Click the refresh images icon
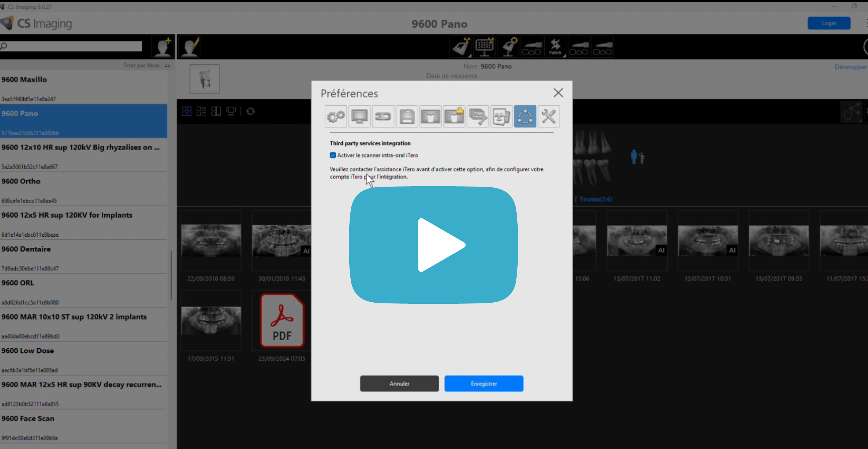 [x=250, y=111]
